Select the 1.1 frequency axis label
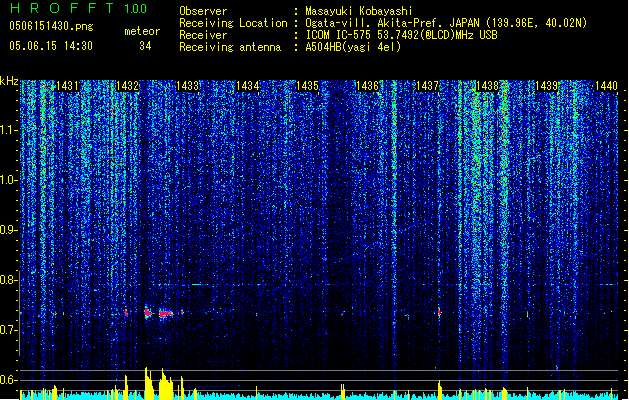Viewport: 629px width, 400px height. [x=9, y=130]
